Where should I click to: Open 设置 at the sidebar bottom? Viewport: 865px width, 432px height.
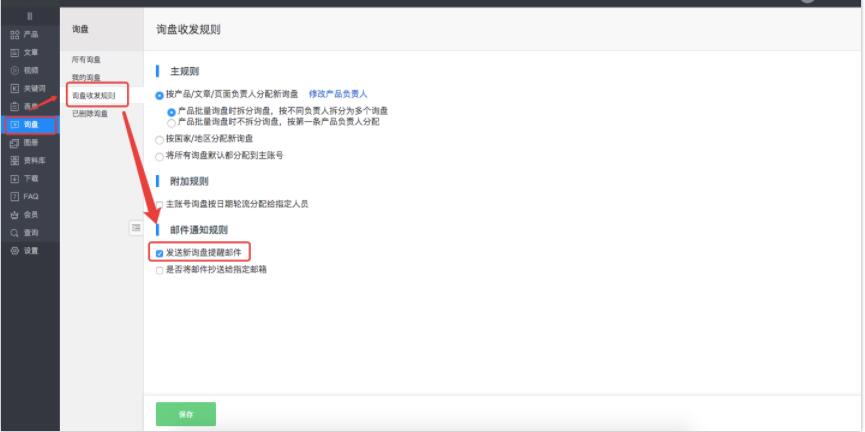point(25,250)
